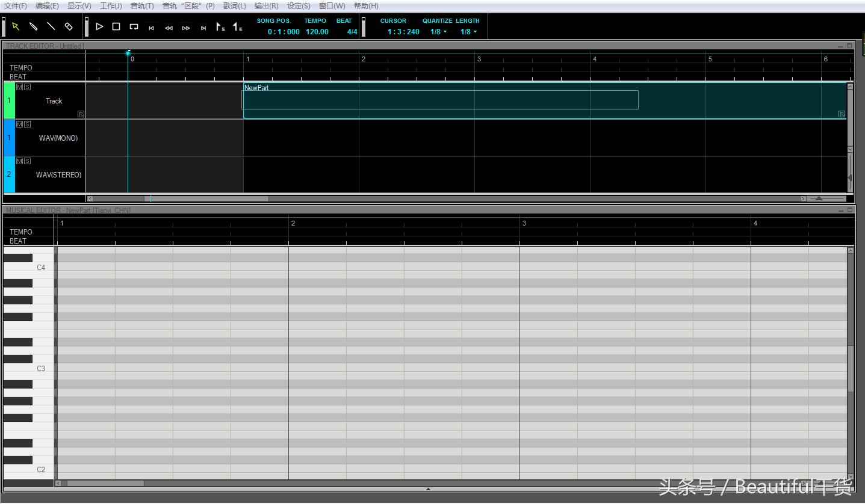
Task: Open the 歌词(L) lyrics menu
Action: point(234,6)
